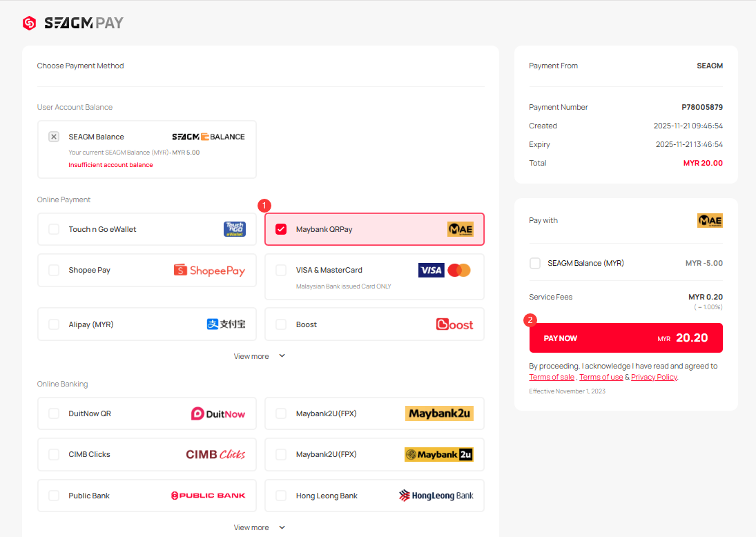Click the SEAGM Pay logo in header

[73, 23]
